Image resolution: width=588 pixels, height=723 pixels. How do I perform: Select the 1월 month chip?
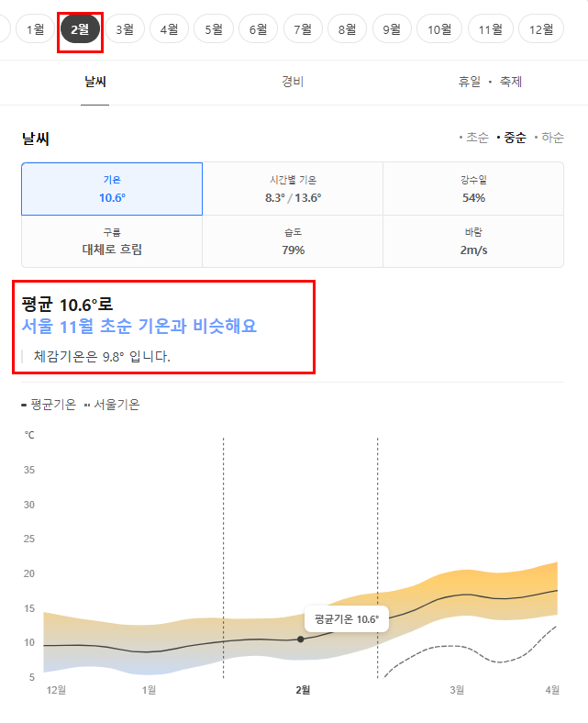pyautogui.click(x=36, y=29)
